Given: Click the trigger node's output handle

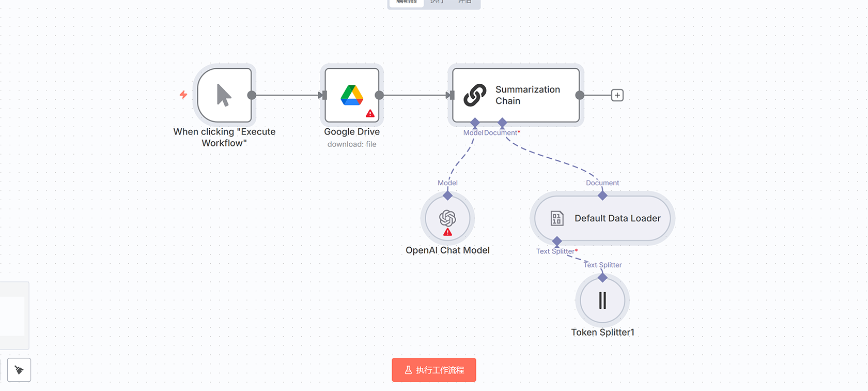Looking at the screenshot, I should pyautogui.click(x=252, y=95).
